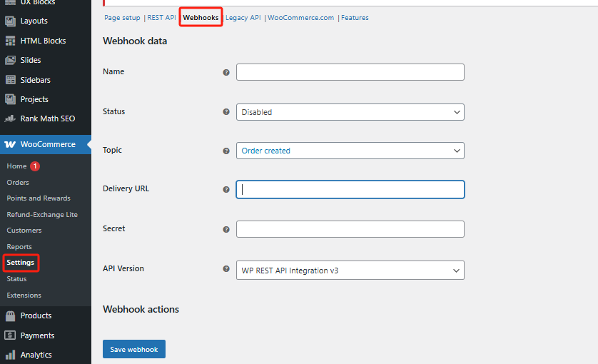Click the help tooltip icon for Secret
Viewport: 598px width, 364px height.
click(226, 230)
